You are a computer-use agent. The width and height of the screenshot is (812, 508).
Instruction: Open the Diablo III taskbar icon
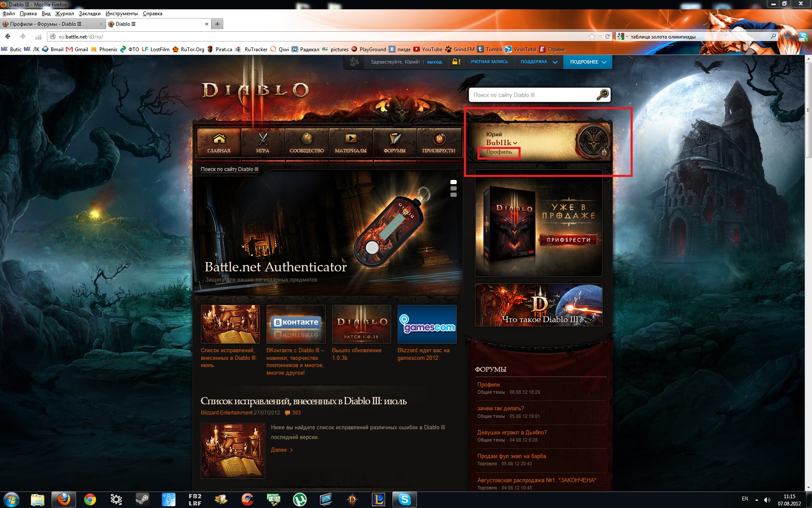click(352, 500)
